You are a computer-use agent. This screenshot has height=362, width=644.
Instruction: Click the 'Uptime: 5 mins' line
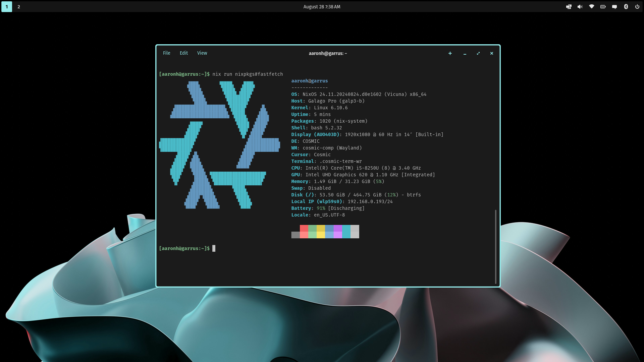click(311, 114)
